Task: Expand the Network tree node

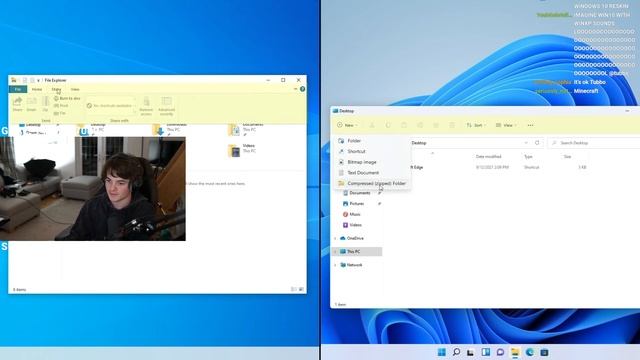Action: pyautogui.click(x=336, y=265)
